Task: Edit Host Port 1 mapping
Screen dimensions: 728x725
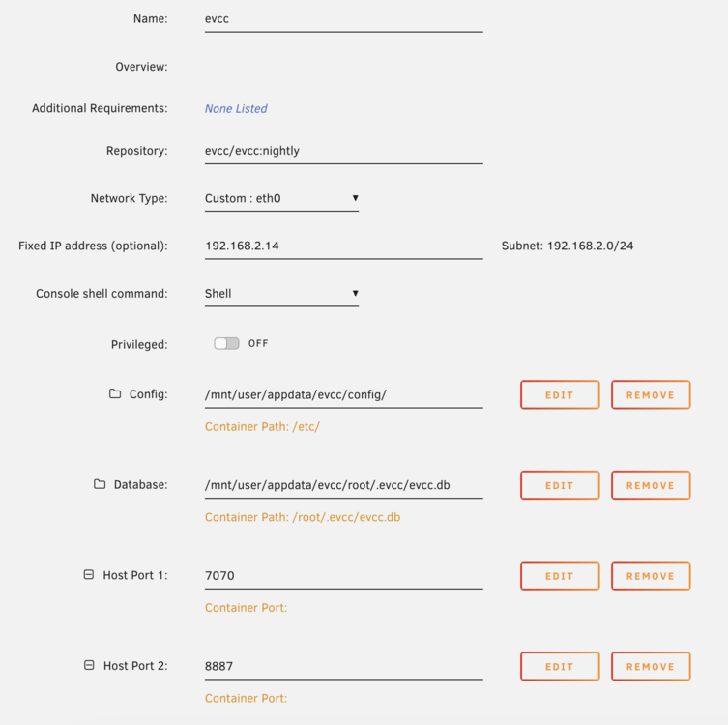Action: click(560, 576)
